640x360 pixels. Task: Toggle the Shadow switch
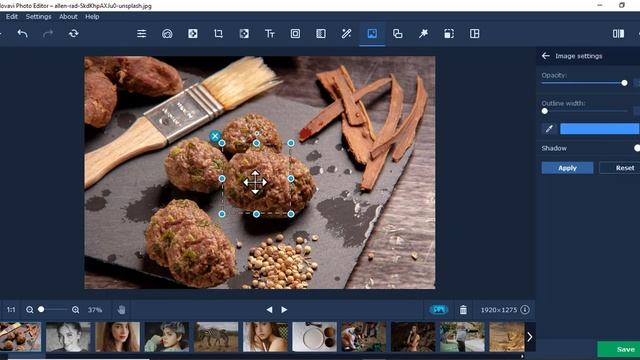click(637, 148)
